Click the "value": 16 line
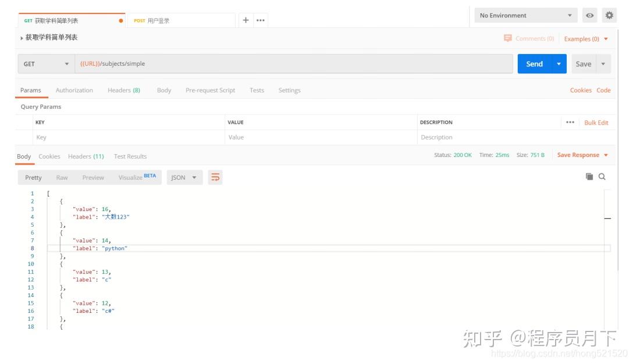 tap(92, 209)
